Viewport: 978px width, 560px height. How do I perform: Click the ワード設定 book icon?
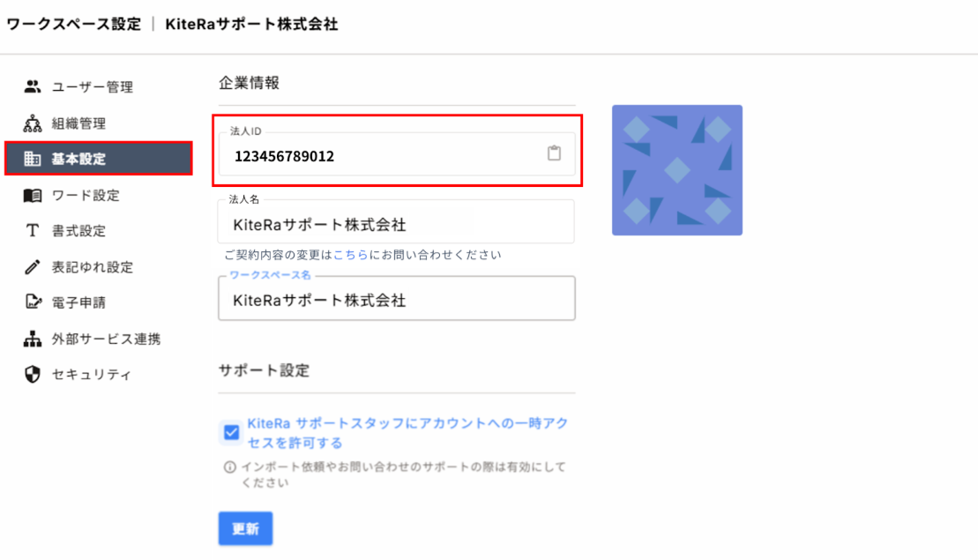[33, 195]
